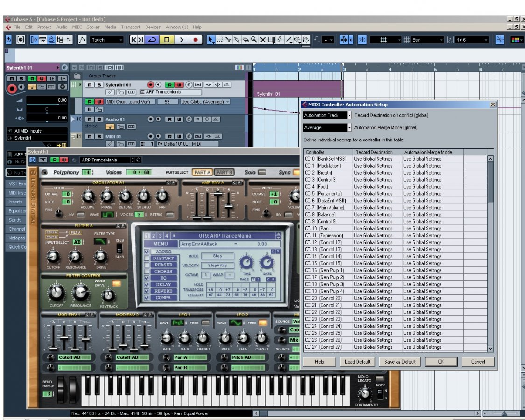
Task: Open Automation Merge Mode Average dropdown
Action: coord(327,127)
